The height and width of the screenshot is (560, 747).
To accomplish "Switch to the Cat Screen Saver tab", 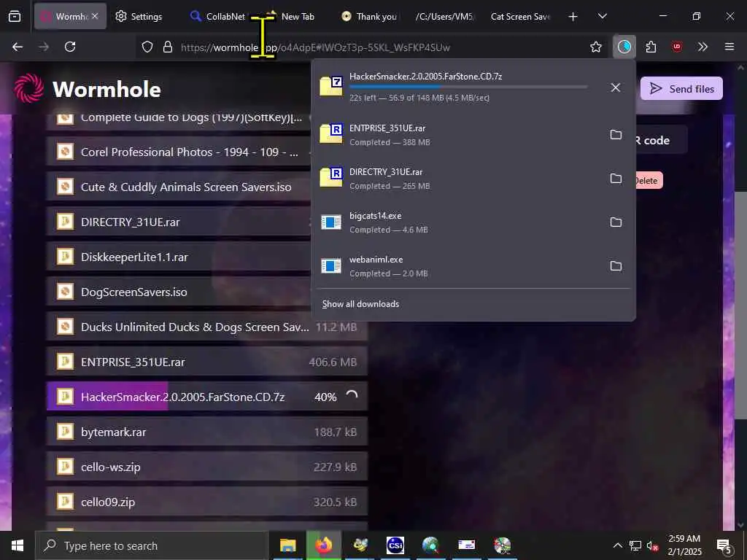I will pyautogui.click(x=520, y=17).
